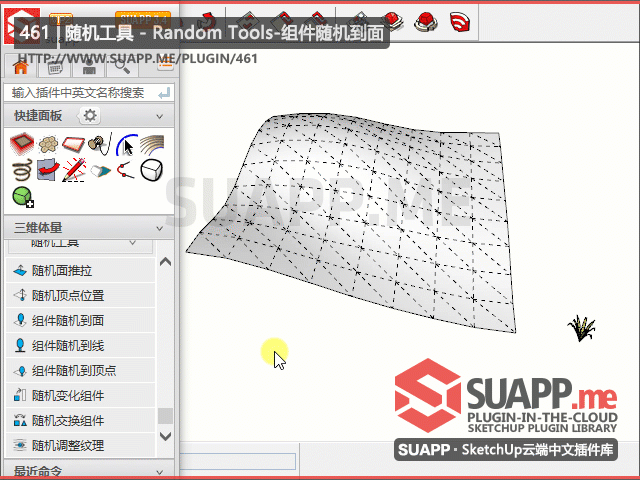The width and height of the screenshot is (640, 480).
Task: Select the rounded white cube tool
Action: point(151,170)
